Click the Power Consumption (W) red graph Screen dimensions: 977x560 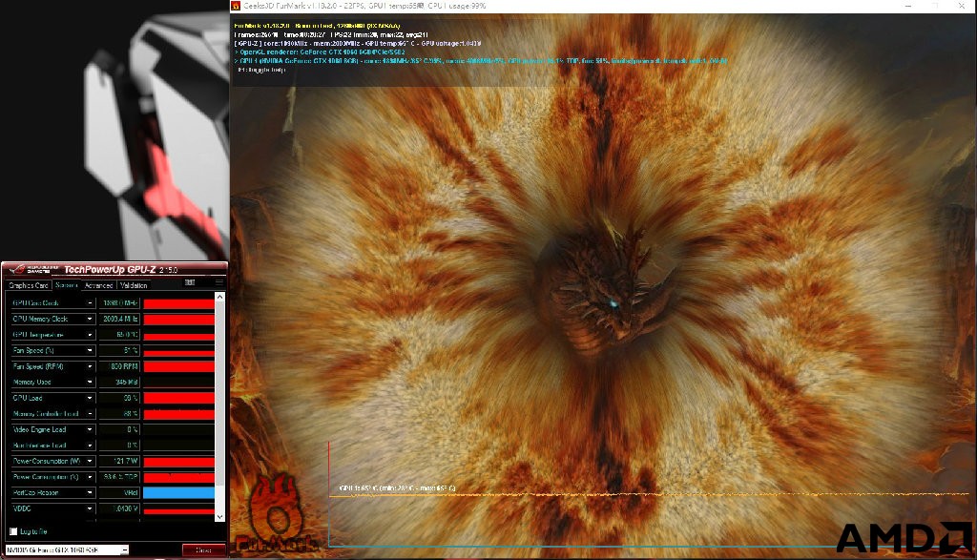(x=178, y=462)
